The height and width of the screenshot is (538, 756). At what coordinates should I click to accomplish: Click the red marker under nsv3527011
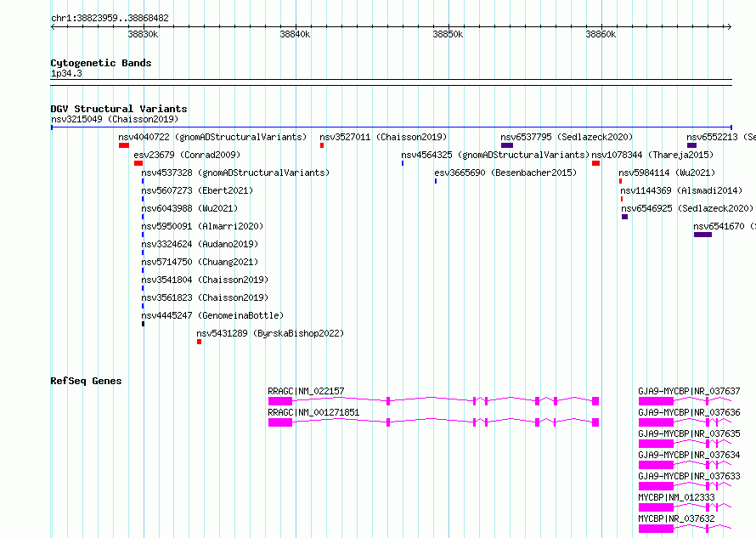click(x=322, y=145)
